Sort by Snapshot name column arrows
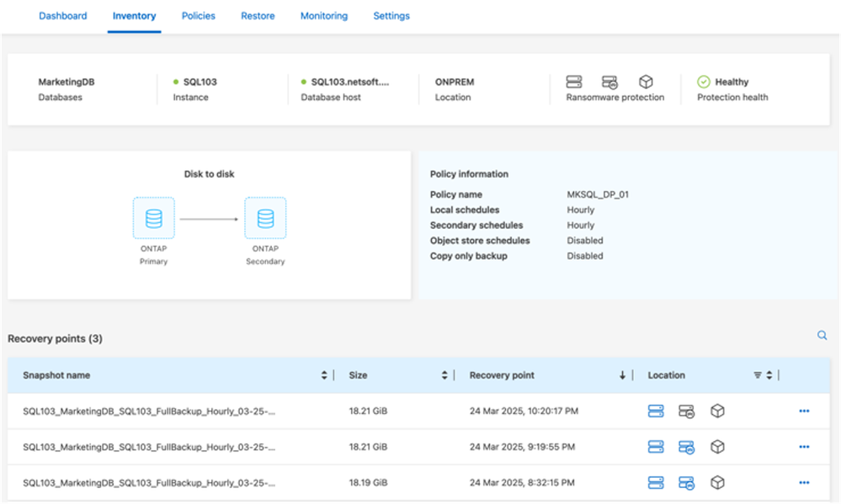This screenshot has width=841, height=504. click(324, 375)
